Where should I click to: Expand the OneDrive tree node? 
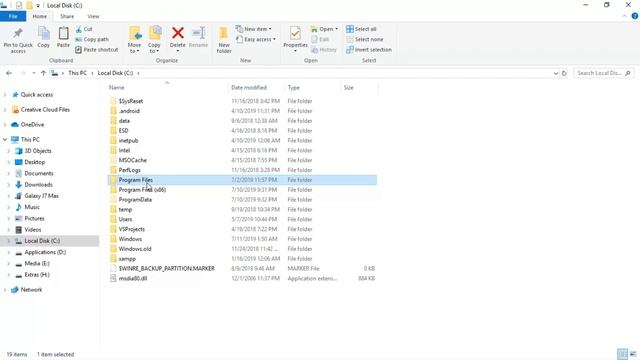tap(5, 124)
